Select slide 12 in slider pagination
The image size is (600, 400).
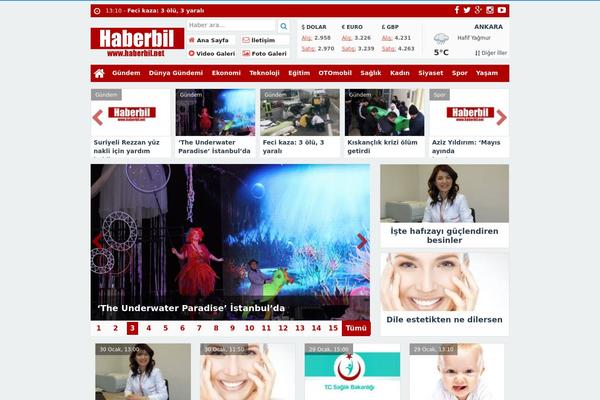pyautogui.click(x=283, y=328)
